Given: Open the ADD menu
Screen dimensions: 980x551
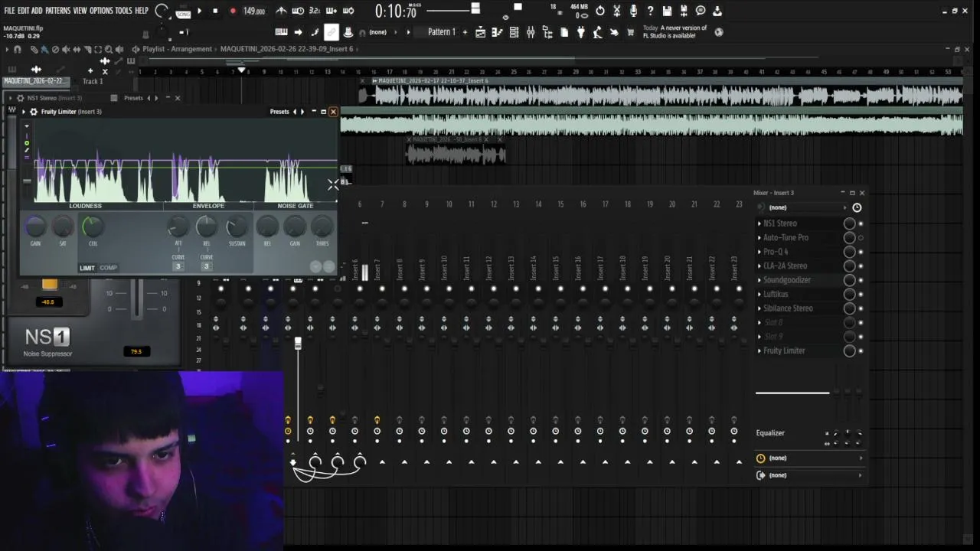Looking at the screenshot, I should [37, 11].
